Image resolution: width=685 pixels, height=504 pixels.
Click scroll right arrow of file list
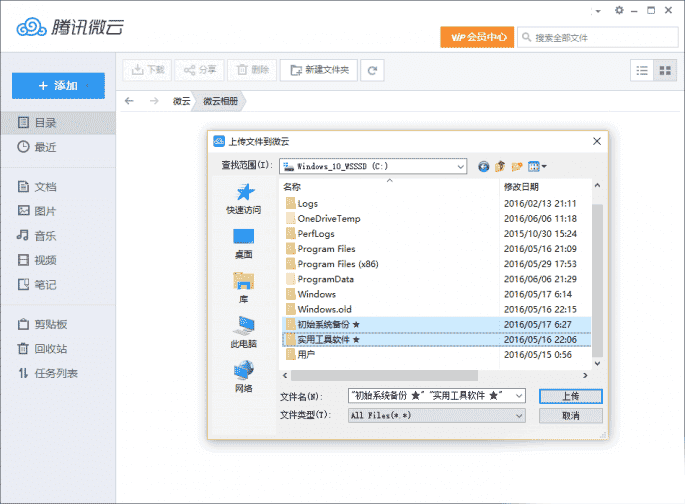tap(585, 375)
